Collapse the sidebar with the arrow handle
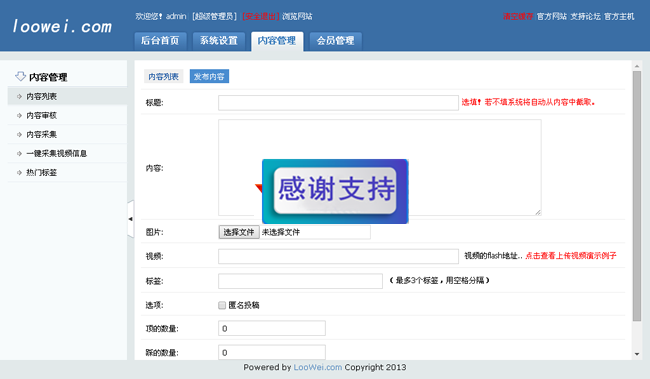This screenshot has width=650, height=379. click(x=131, y=219)
